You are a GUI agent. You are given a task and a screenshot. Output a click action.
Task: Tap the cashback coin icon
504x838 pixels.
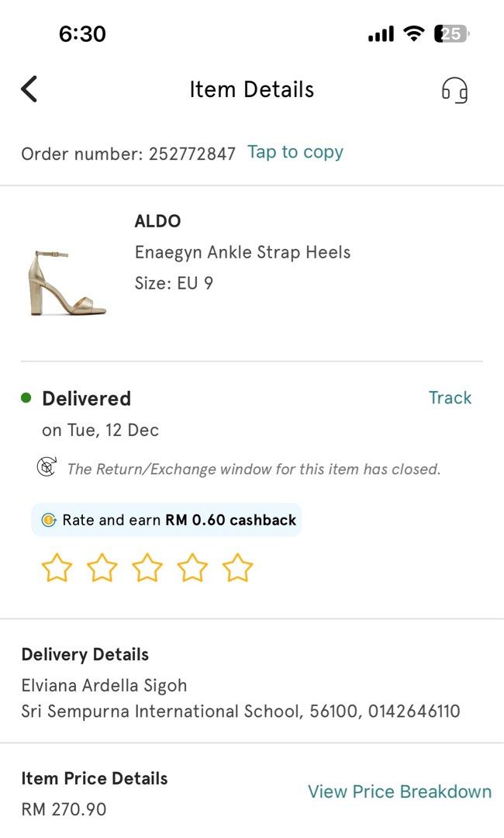(49, 519)
